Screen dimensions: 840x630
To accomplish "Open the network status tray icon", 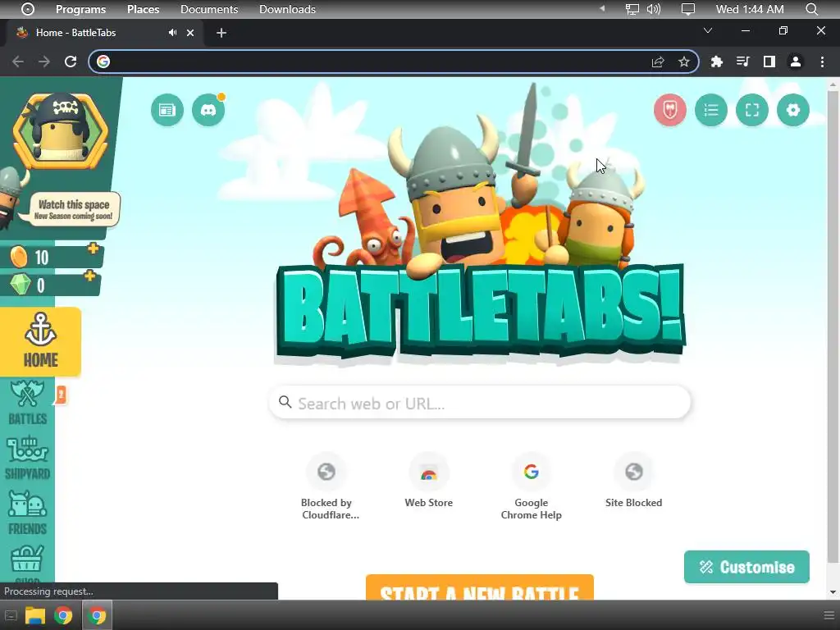I will coord(632,9).
